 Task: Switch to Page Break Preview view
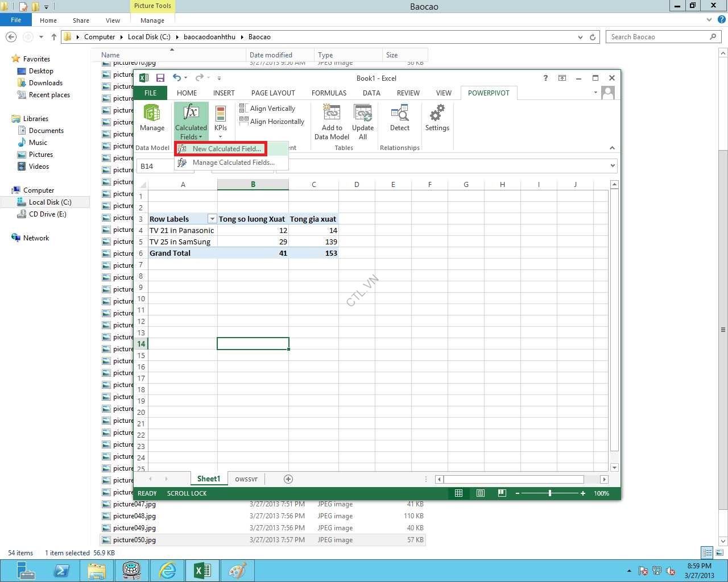tap(502, 493)
